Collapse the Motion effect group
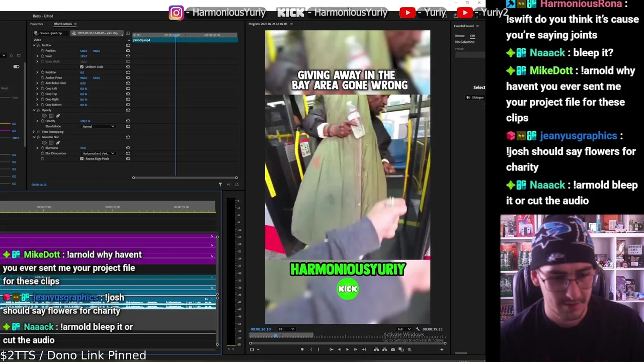Screen dimensions: 644x362 coord(34,45)
